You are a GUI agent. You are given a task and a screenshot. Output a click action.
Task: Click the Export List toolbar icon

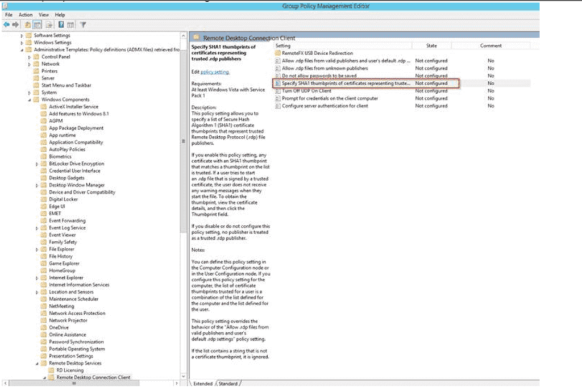(x=49, y=24)
